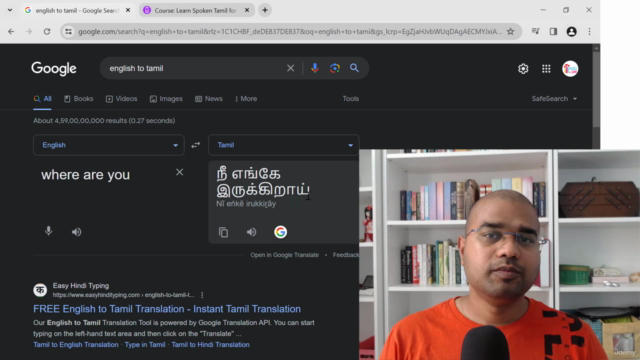640x360 pixels.
Task: Switch to Books results
Action: coord(79,99)
